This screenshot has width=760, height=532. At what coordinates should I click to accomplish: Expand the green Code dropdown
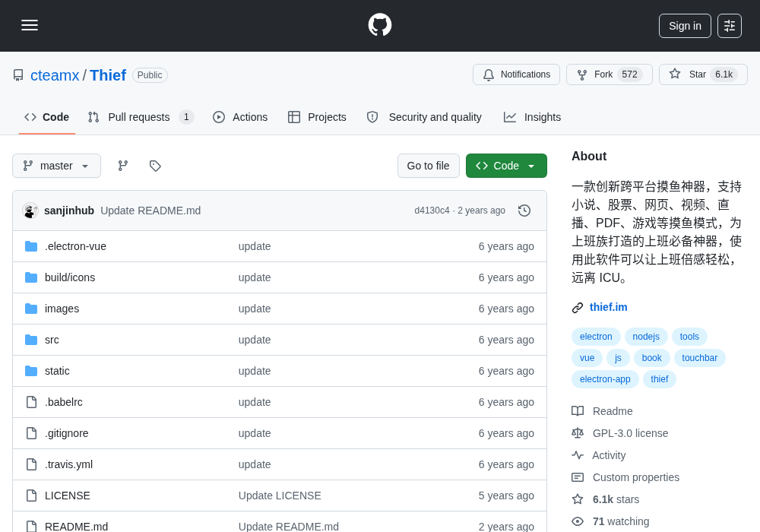506,166
